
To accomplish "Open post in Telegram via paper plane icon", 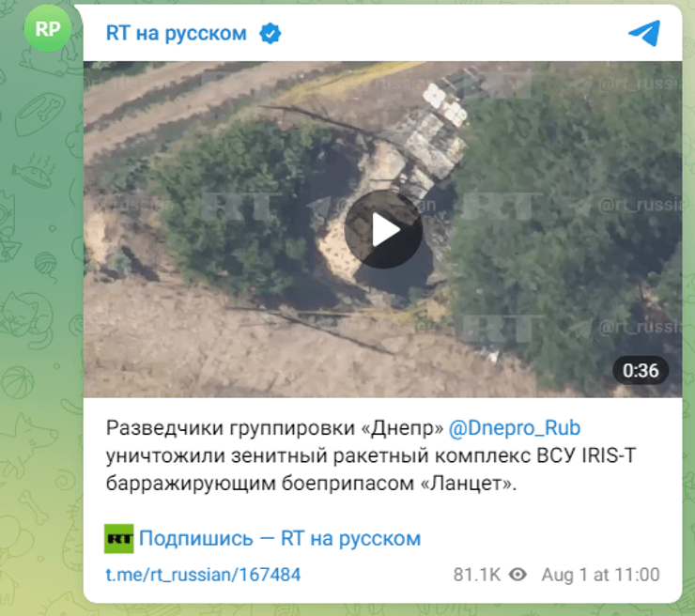I will (644, 33).
